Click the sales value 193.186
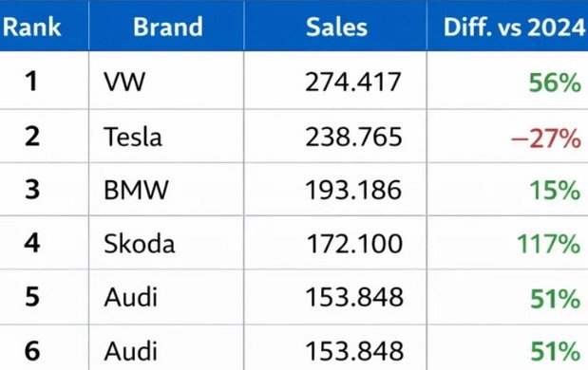The height and width of the screenshot is (370, 588). (x=353, y=190)
